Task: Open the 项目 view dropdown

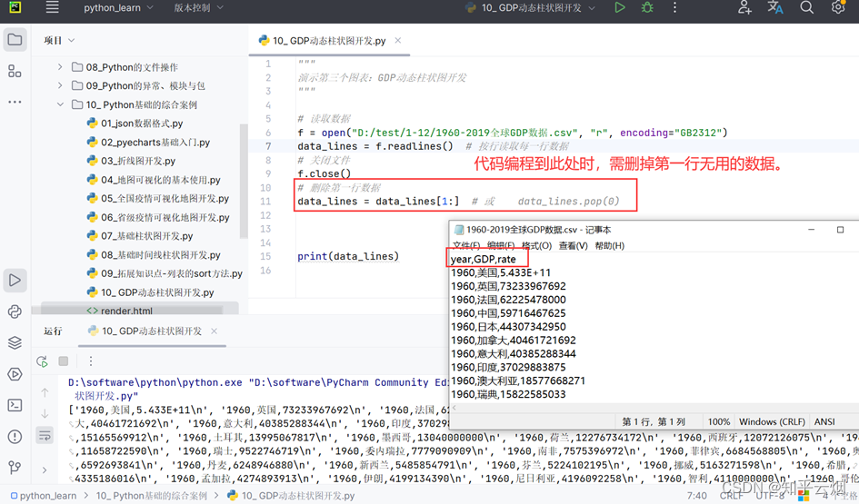Action: 59,41
